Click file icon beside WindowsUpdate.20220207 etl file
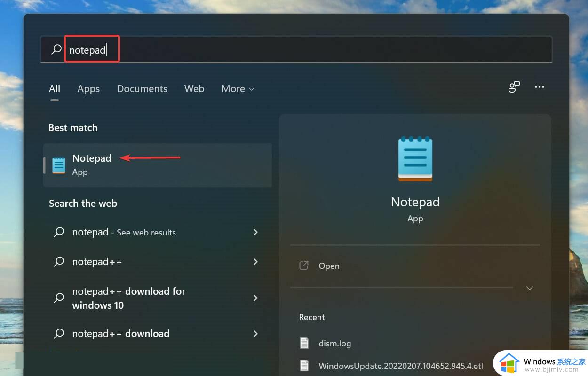The image size is (588, 376). pos(304,365)
